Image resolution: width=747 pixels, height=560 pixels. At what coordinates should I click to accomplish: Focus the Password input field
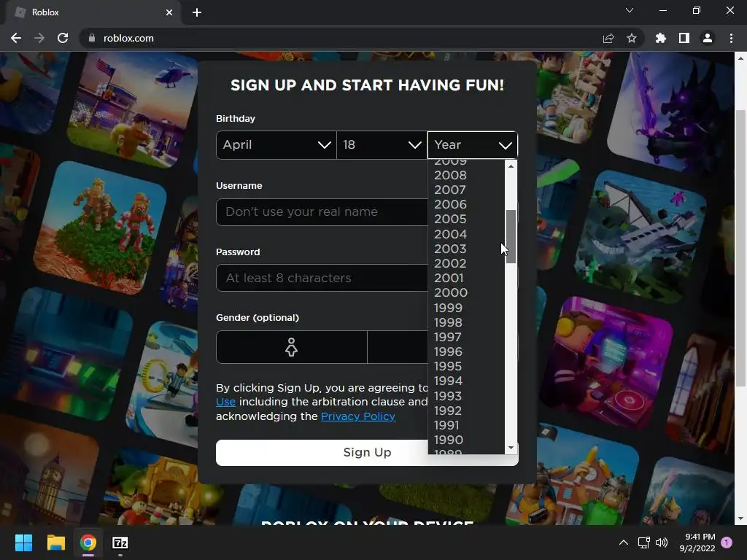point(322,278)
